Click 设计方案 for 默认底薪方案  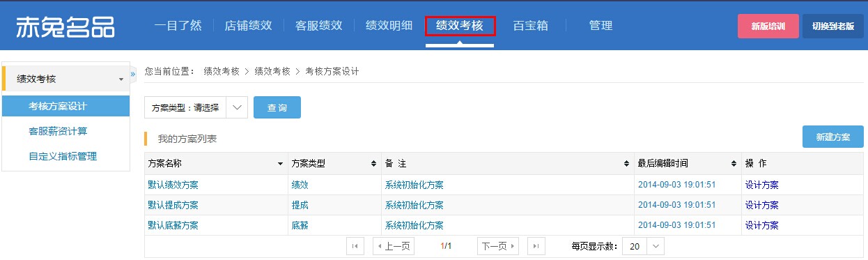tap(762, 225)
